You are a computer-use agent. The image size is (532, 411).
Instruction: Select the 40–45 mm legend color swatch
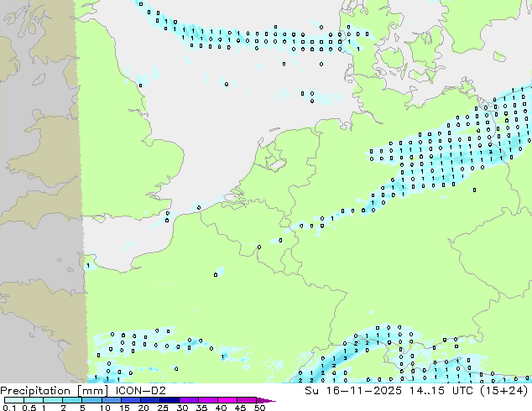pyautogui.click(x=227, y=400)
